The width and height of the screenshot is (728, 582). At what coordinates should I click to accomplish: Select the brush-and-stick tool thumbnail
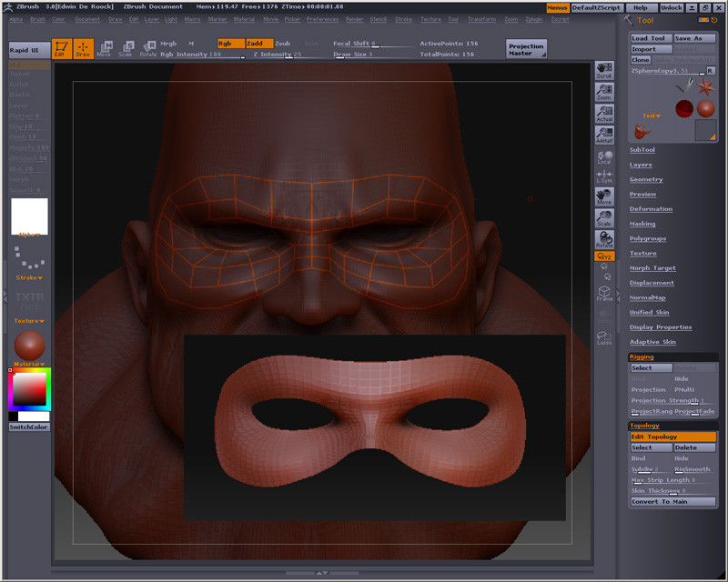pyautogui.click(x=684, y=85)
